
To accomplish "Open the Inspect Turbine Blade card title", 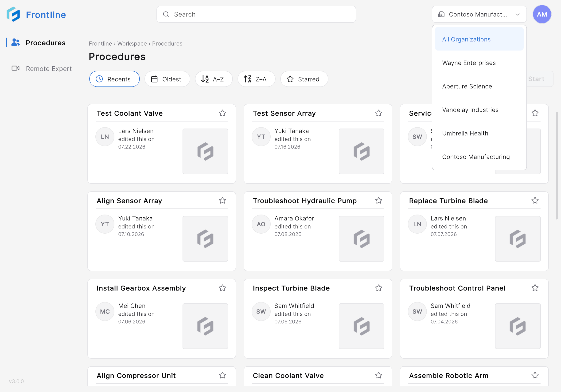I will (291, 288).
